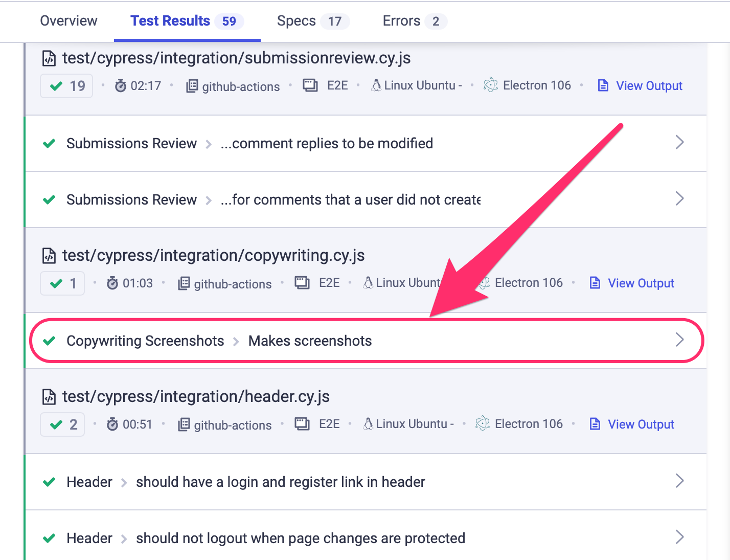
Task: Click the spec file icon for submissionreview.cy.js
Action: pyautogui.click(x=49, y=58)
